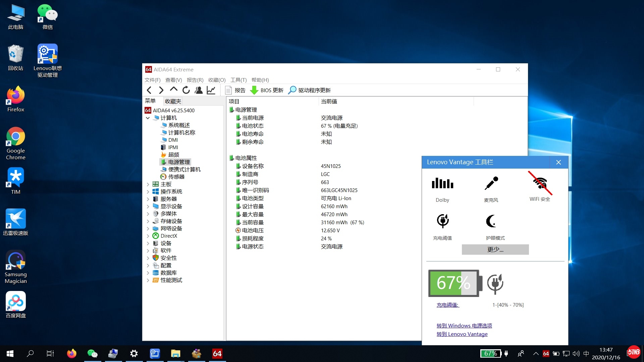Collapse the 计算机 tree node

point(148,118)
